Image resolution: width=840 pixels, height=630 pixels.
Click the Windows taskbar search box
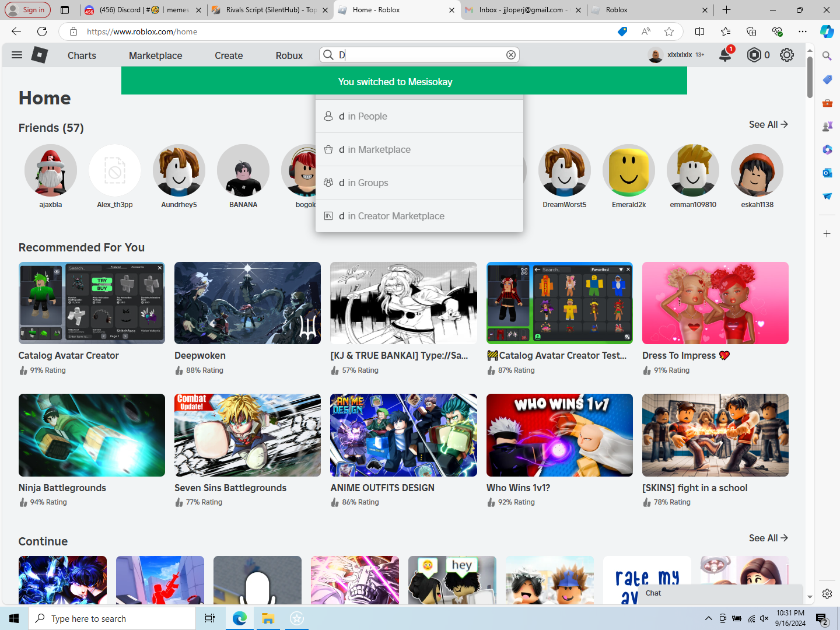click(x=112, y=618)
